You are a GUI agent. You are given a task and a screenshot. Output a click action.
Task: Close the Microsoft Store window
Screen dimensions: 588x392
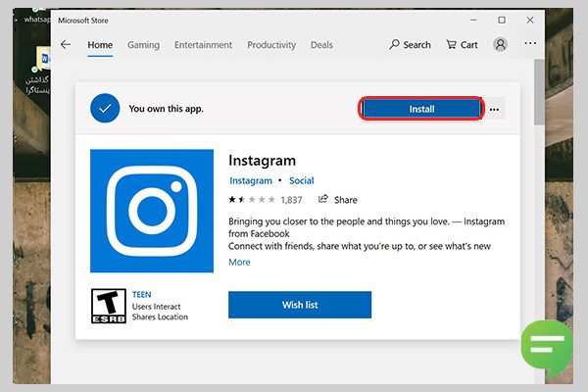[530, 20]
